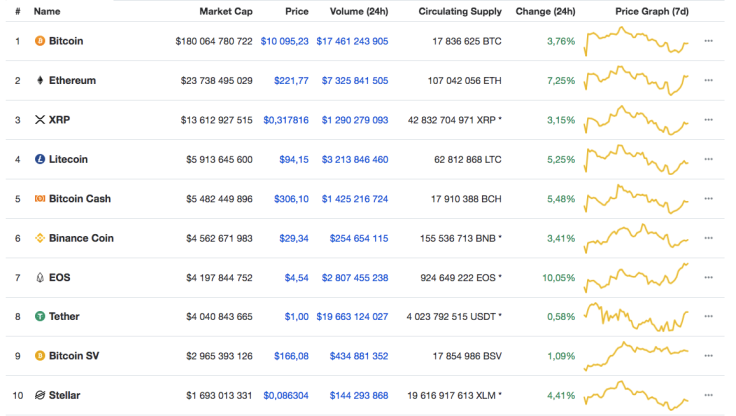Open the more options menu for Bitcoin
The image size is (736, 416).
709,41
